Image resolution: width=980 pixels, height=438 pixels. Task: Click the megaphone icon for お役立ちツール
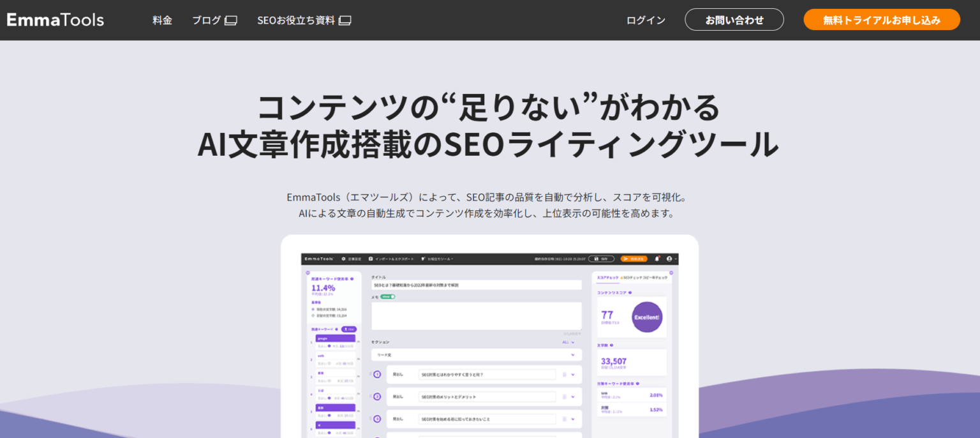point(422,259)
